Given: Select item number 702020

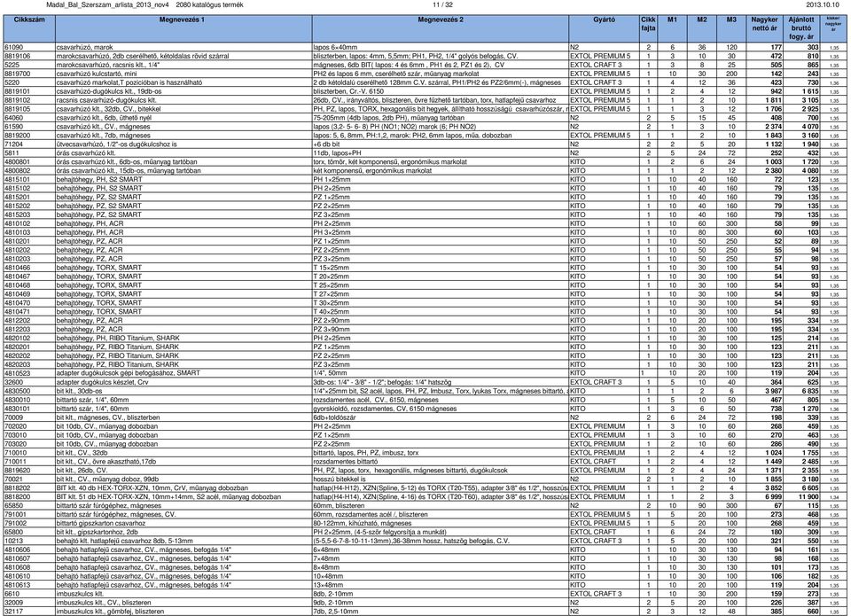Looking at the screenshot, I should [x=15, y=426].
